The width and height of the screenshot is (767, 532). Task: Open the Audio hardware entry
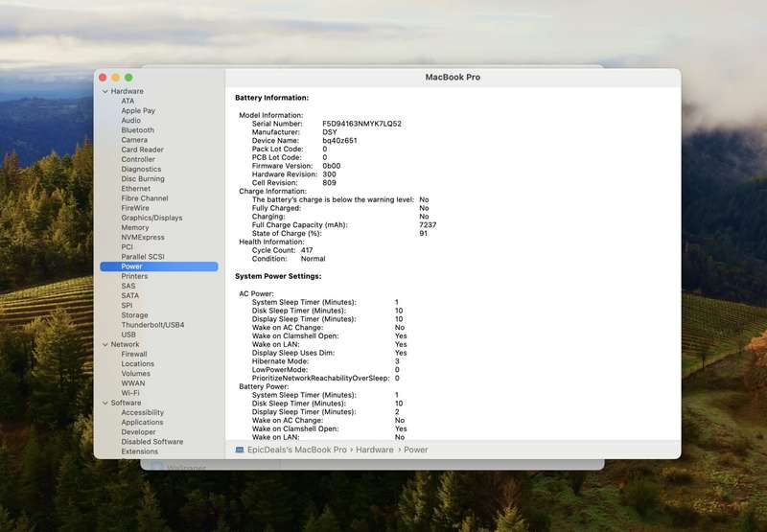tap(130, 120)
